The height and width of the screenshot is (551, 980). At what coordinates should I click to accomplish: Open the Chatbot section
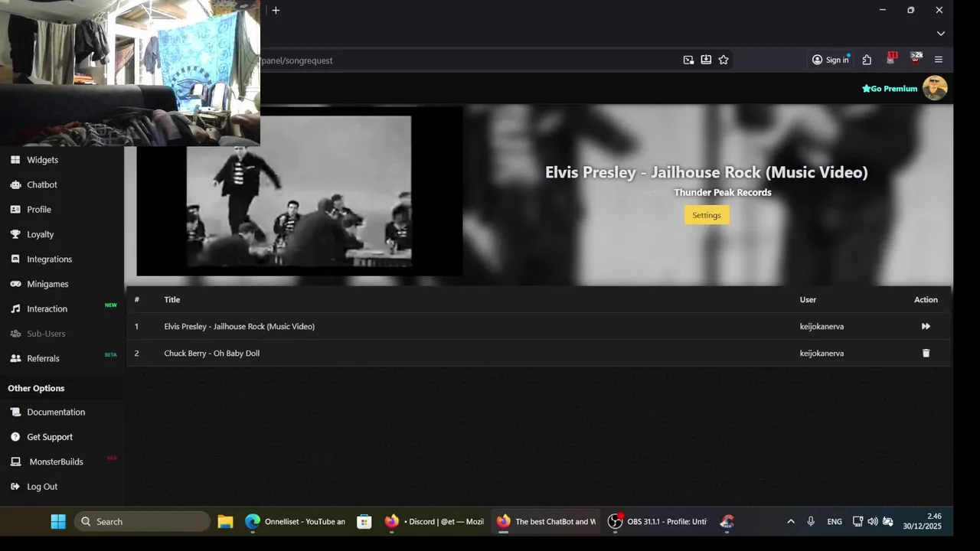tap(42, 184)
